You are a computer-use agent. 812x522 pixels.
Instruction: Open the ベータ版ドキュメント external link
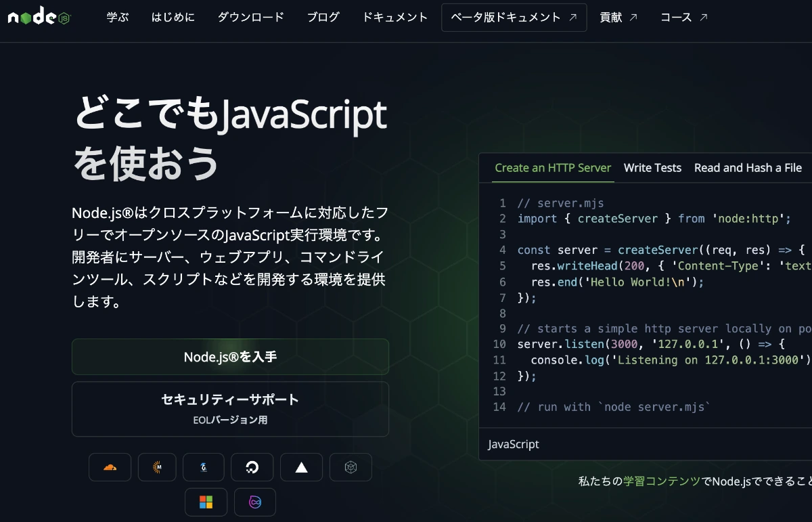point(514,18)
